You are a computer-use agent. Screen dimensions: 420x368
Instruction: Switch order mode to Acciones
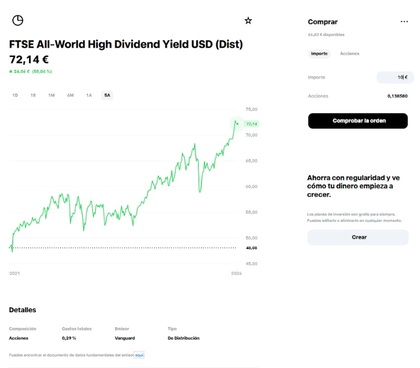tap(349, 54)
